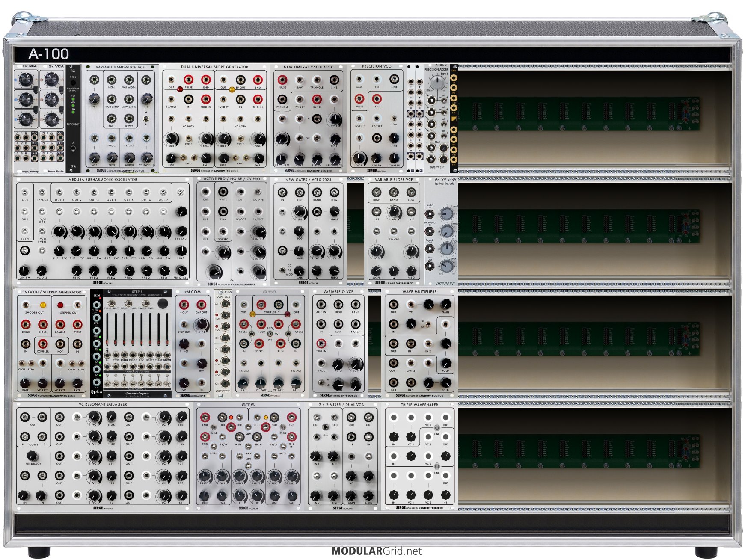This screenshot has height=560, width=754.
Task: Select the Medusa Subharmonic Oscillator title
Action: [103, 180]
